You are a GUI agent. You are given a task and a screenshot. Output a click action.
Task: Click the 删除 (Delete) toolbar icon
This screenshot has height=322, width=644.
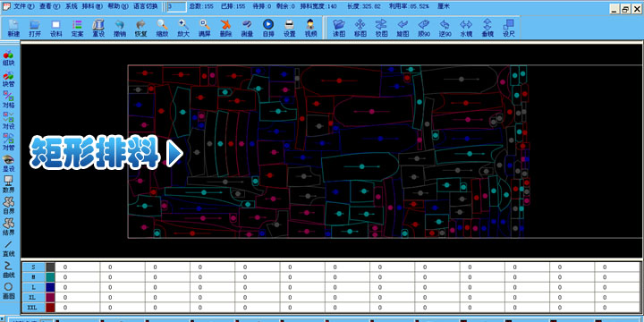point(225,29)
